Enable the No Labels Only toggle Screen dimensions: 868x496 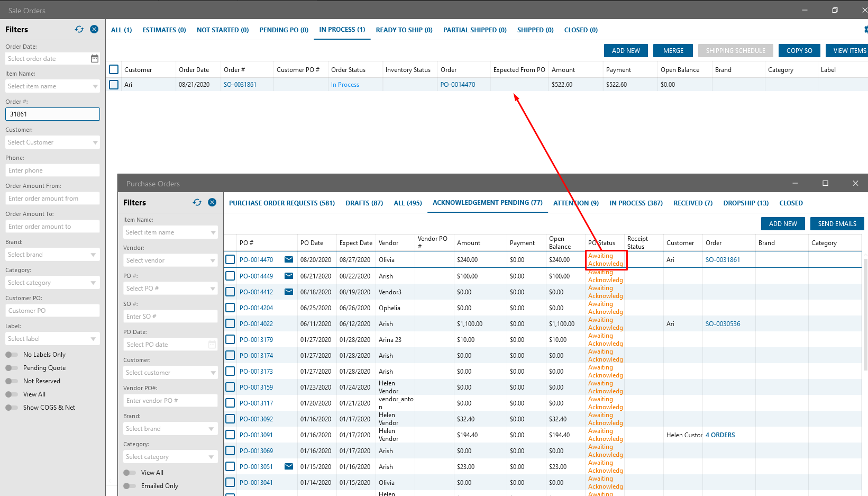coord(11,355)
